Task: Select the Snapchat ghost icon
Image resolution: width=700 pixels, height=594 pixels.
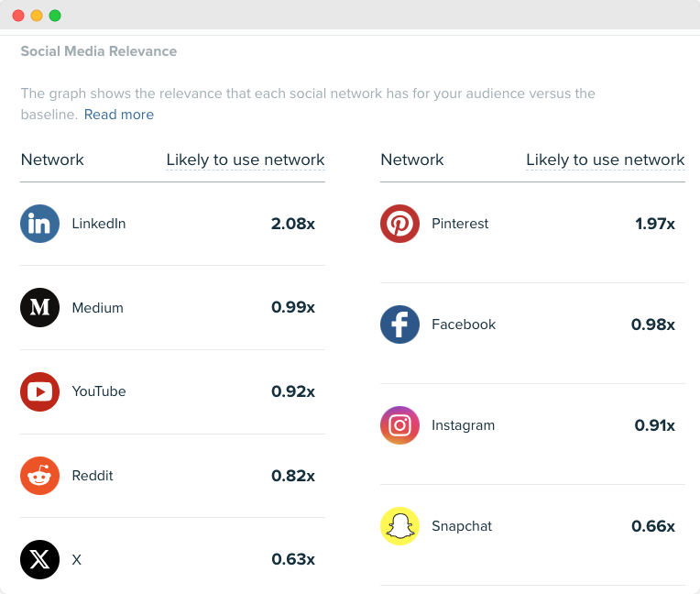Action: pyautogui.click(x=399, y=526)
